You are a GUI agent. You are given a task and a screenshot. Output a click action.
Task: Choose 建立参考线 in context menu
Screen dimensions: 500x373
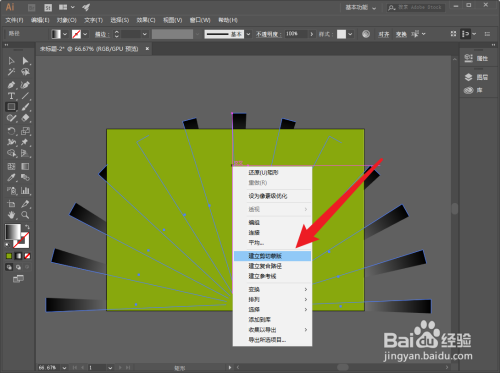click(272, 276)
